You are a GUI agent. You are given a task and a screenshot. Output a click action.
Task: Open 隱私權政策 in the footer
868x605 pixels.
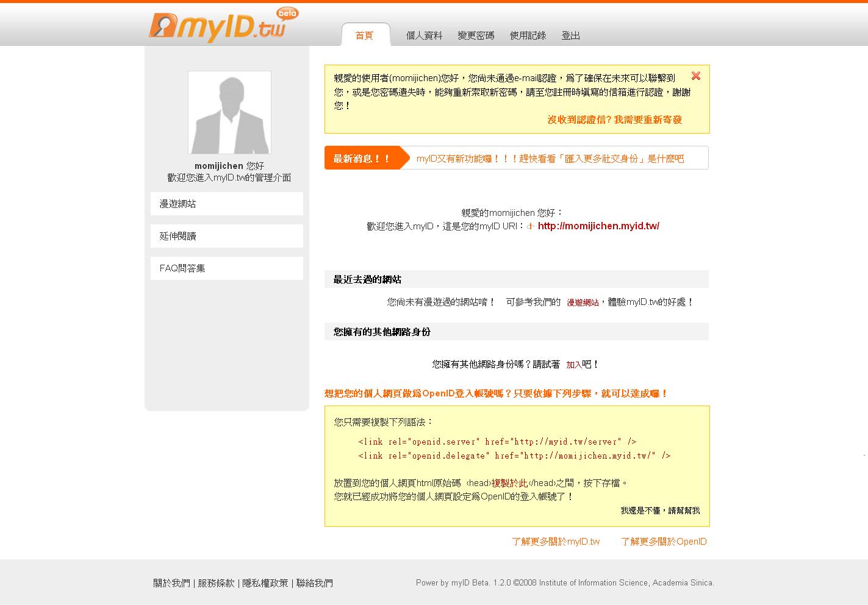265,583
